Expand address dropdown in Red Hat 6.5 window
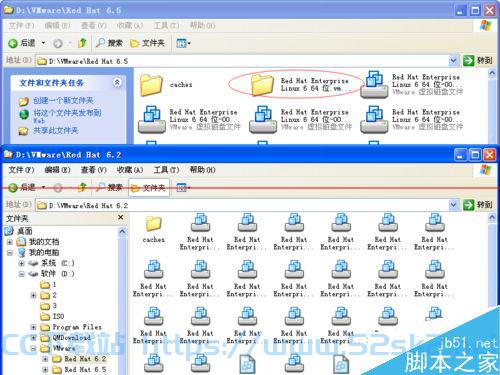 coord(453,61)
